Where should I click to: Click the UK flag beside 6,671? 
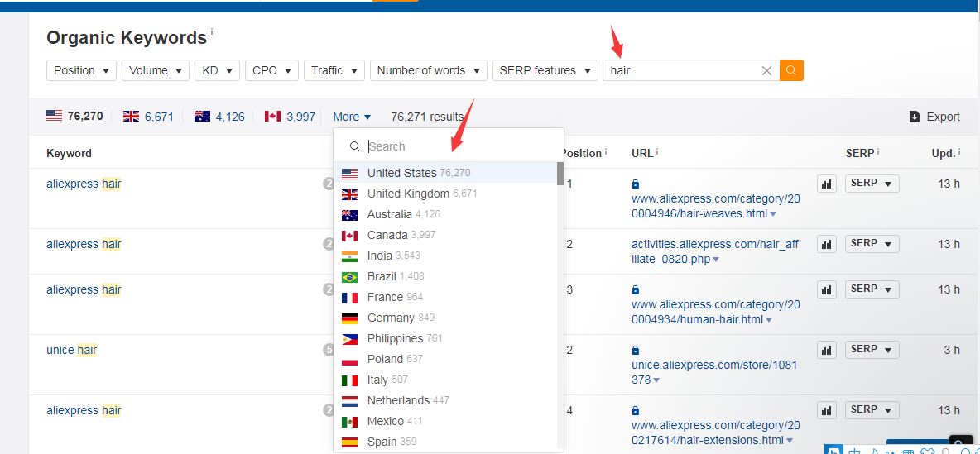point(132,116)
